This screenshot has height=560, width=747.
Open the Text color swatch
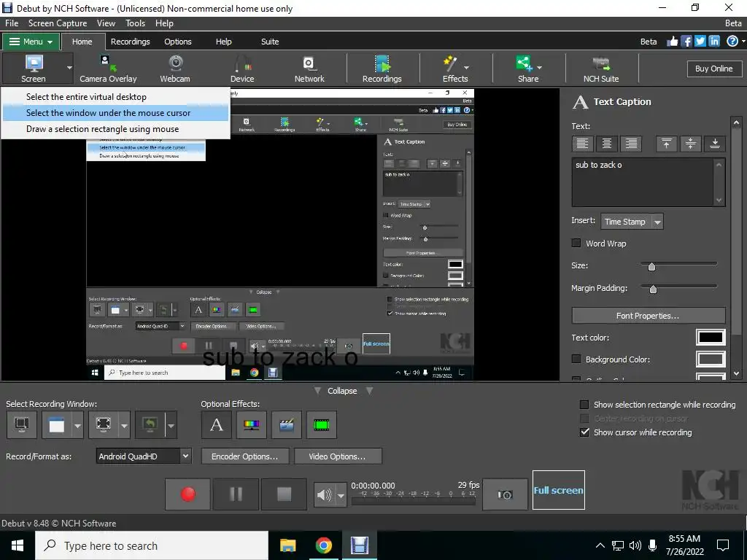(x=711, y=337)
